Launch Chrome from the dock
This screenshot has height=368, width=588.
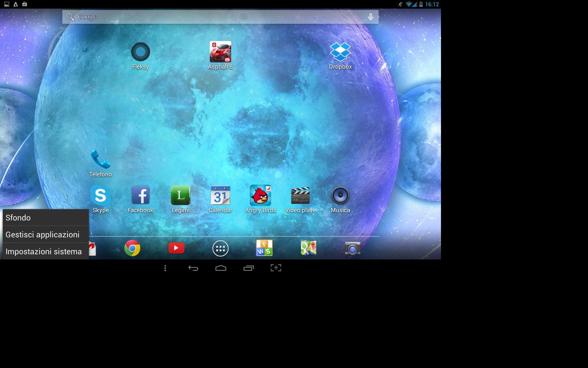coord(132,248)
